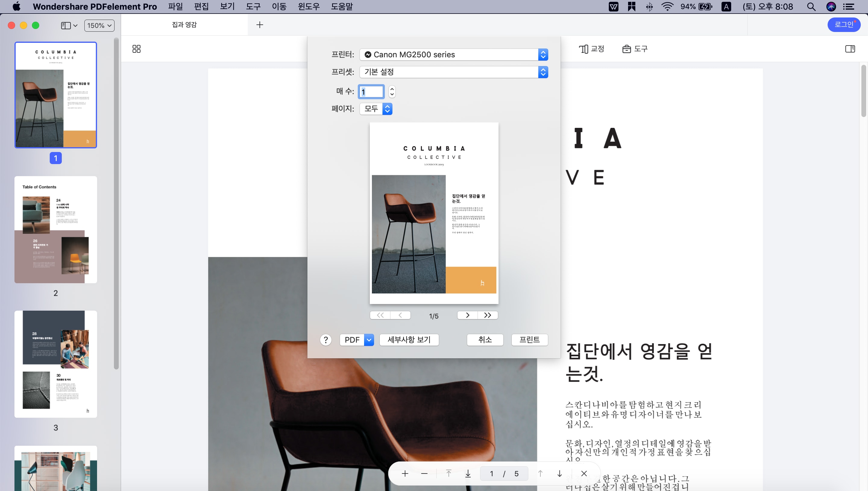
Task: Jump to first page in floating bar
Action: pos(448,474)
